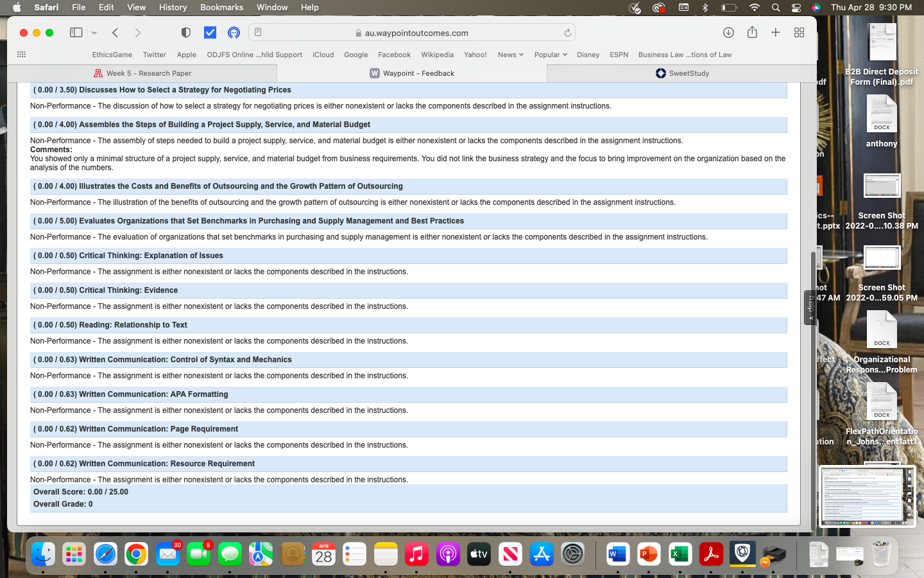Open Twitter bookmark
924x578 pixels.
click(155, 55)
